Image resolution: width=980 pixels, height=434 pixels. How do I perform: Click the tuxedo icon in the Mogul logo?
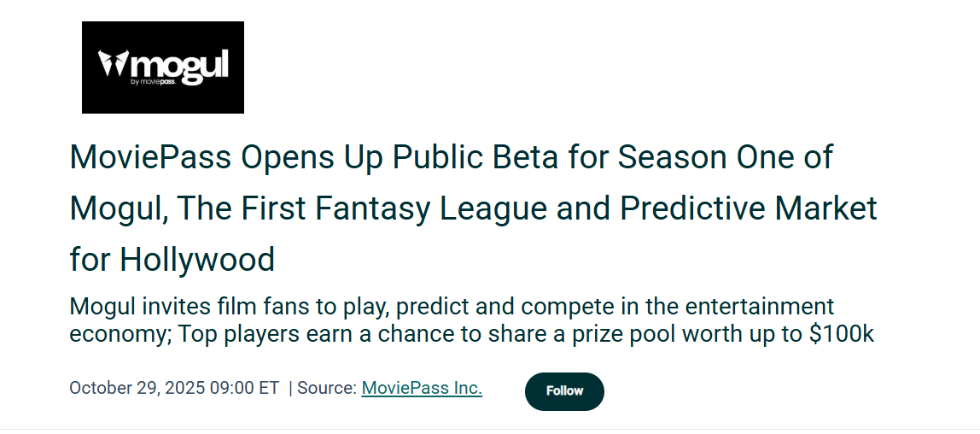113,64
